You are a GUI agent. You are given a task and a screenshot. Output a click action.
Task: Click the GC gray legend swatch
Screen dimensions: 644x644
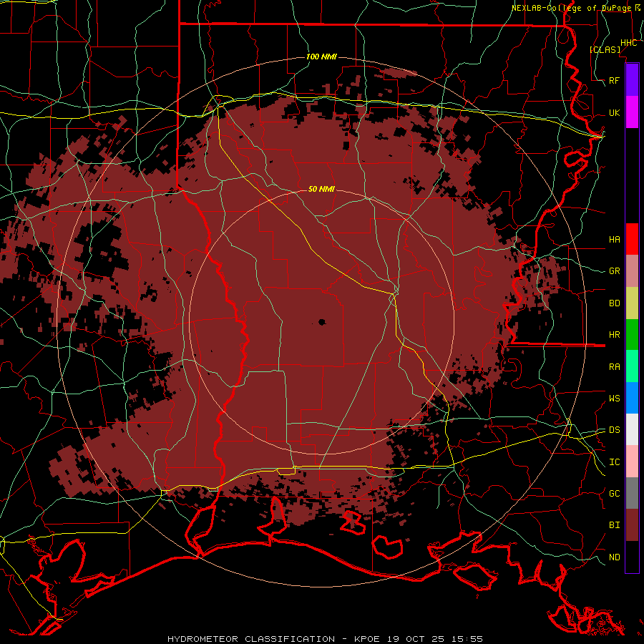pyautogui.click(x=632, y=493)
